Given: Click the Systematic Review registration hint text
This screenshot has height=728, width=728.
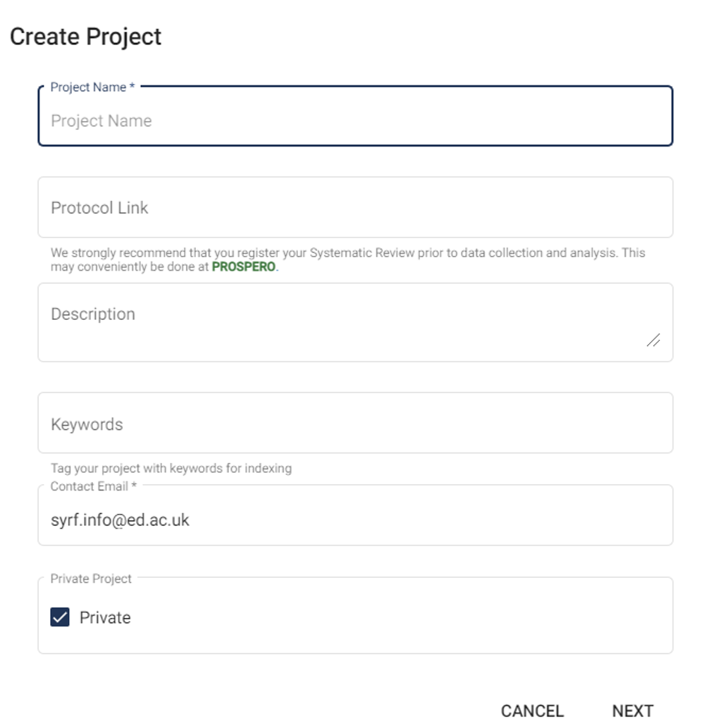Looking at the screenshot, I should (347, 252).
